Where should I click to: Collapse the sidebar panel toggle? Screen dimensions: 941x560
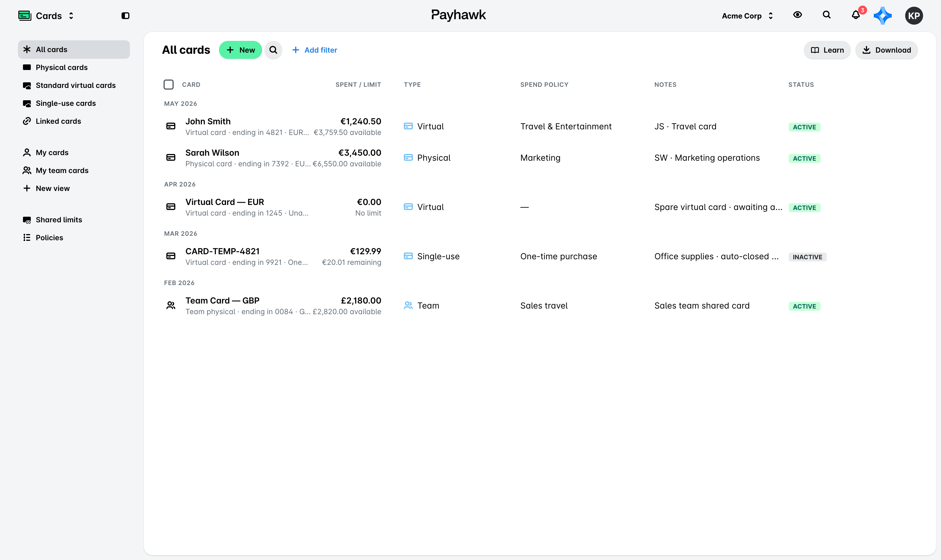tap(125, 15)
